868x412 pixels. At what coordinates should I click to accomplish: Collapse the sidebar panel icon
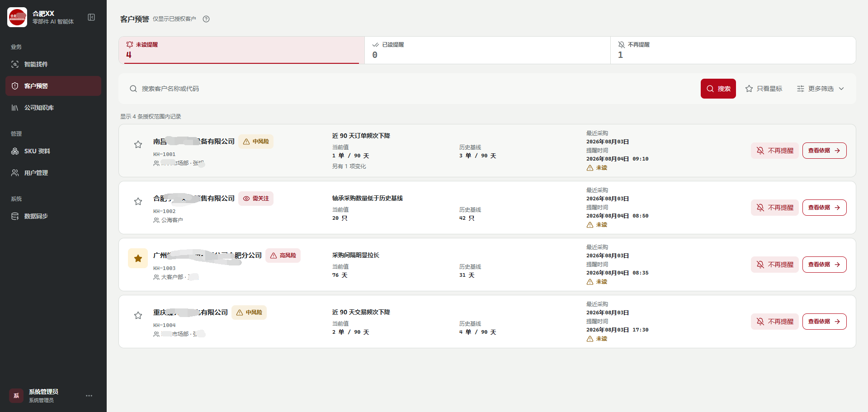pyautogui.click(x=91, y=17)
